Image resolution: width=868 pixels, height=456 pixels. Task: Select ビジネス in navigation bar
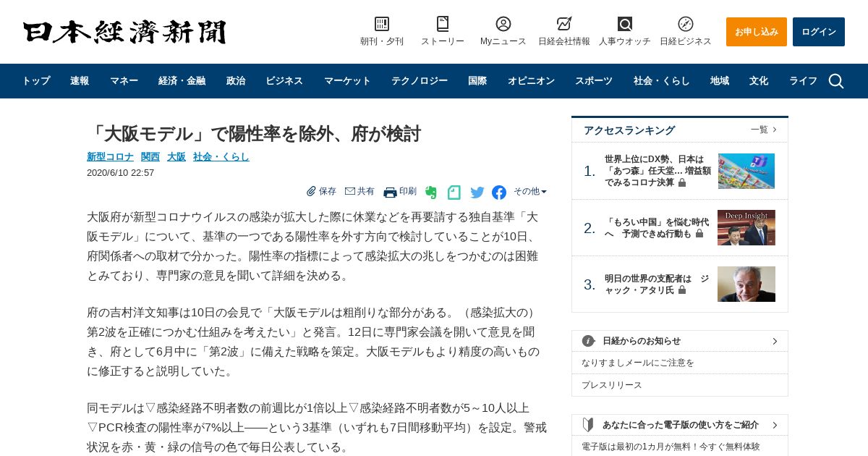coord(284,81)
